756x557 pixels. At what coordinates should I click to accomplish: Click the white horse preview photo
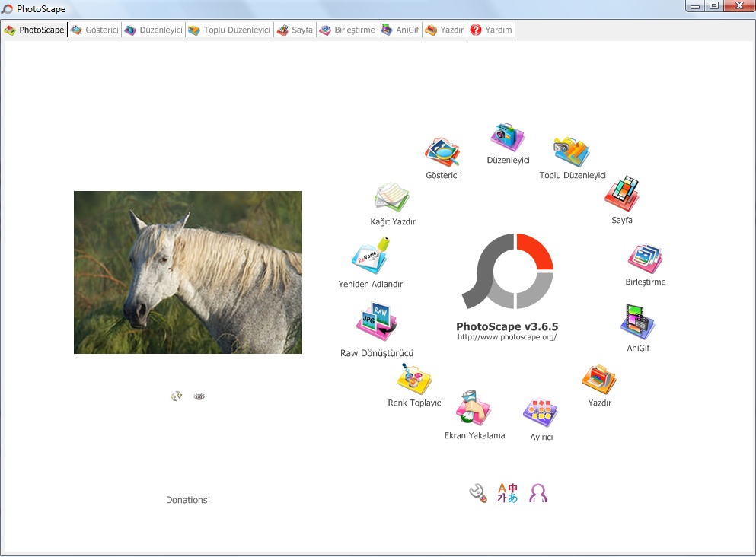[188, 272]
